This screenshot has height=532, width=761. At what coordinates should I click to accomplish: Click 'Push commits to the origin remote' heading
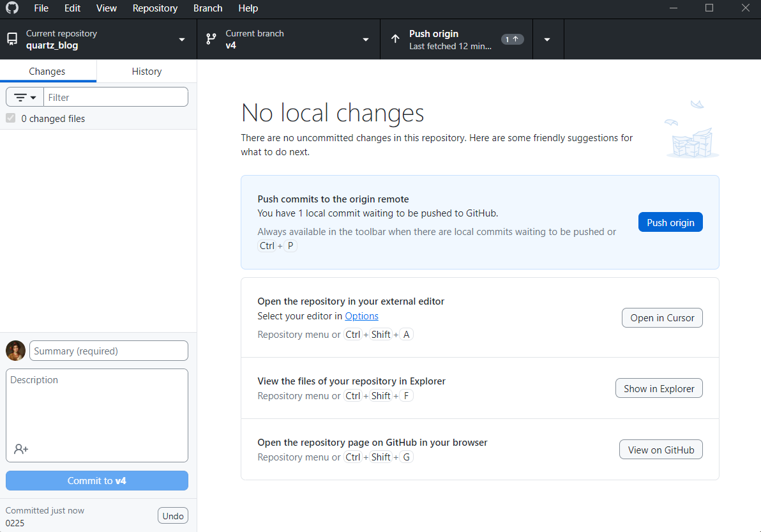(333, 199)
